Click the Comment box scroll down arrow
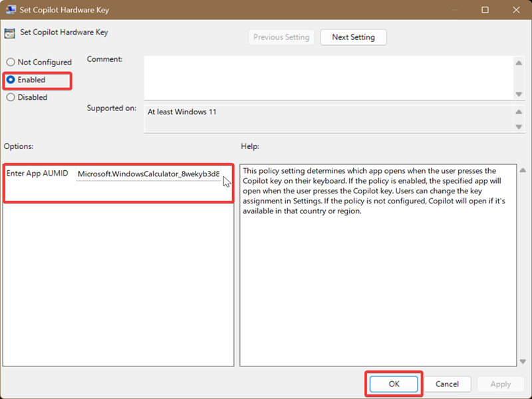 [x=519, y=94]
